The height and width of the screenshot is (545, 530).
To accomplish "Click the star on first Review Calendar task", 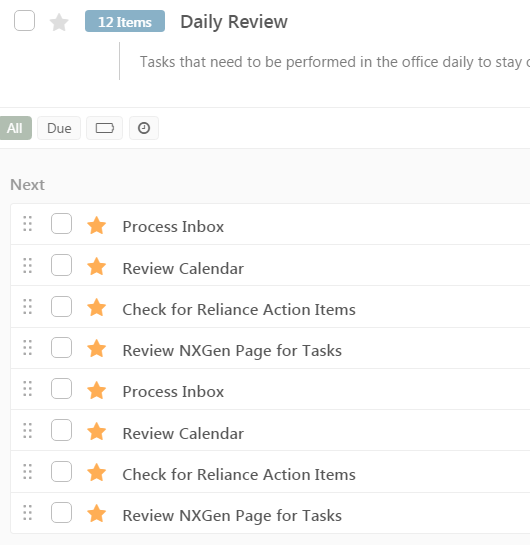I will (x=96, y=267).
